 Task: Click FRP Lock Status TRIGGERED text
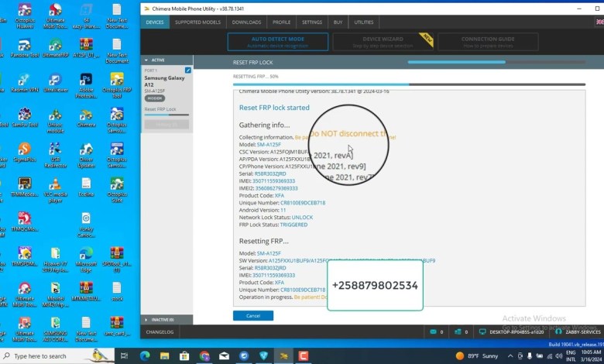pyautogui.click(x=293, y=225)
